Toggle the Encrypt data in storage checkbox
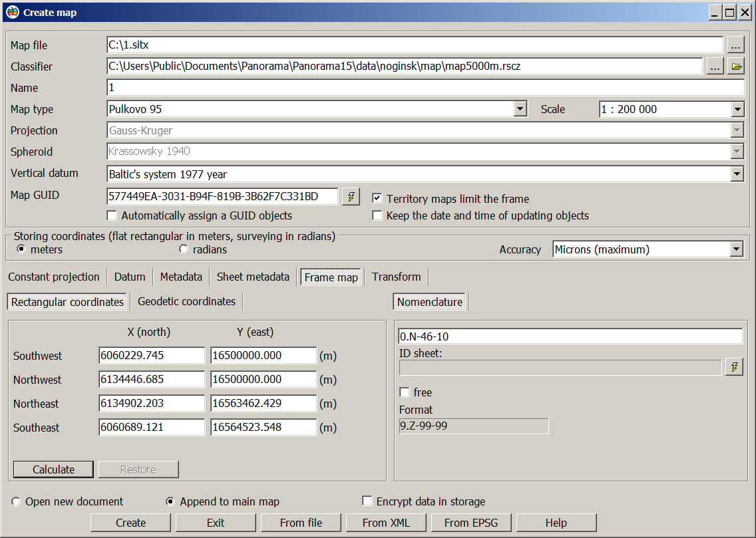756x538 pixels. tap(367, 501)
